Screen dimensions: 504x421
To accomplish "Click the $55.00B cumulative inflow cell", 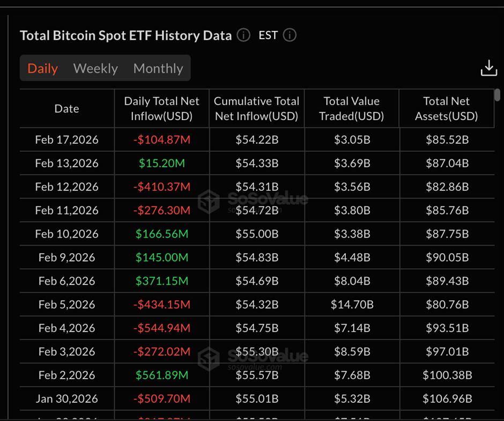I will tap(256, 234).
